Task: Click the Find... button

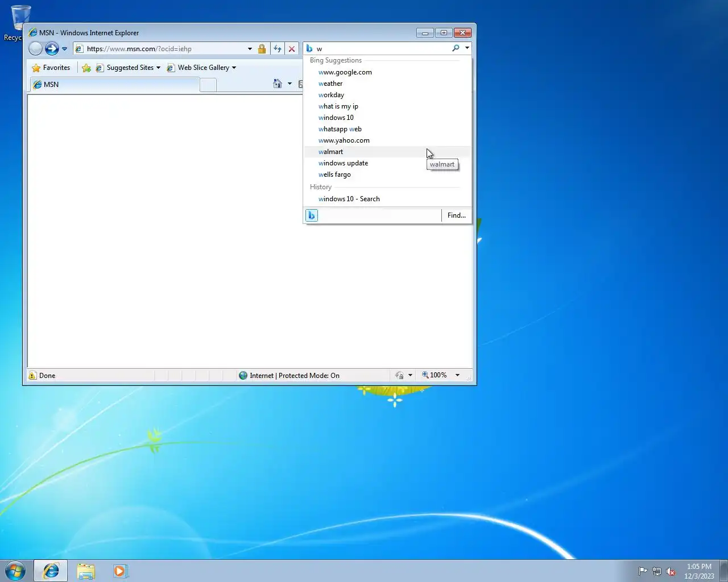Action: click(456, 215)
